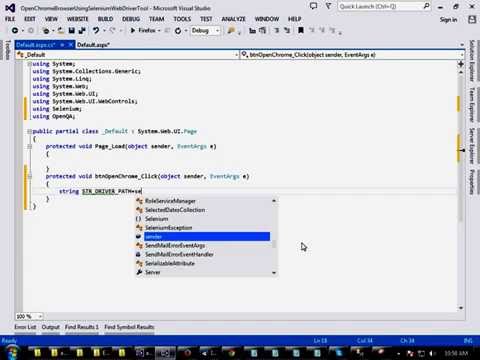Click the IntelliSense list scroll down arrow
480x360 pixels.
click(x=274, y=273)
